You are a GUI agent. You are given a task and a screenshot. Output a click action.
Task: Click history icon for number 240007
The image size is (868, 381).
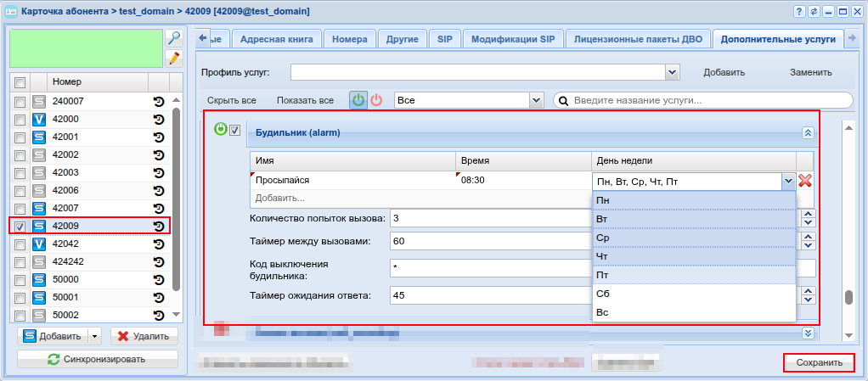[x=159, y=102]
